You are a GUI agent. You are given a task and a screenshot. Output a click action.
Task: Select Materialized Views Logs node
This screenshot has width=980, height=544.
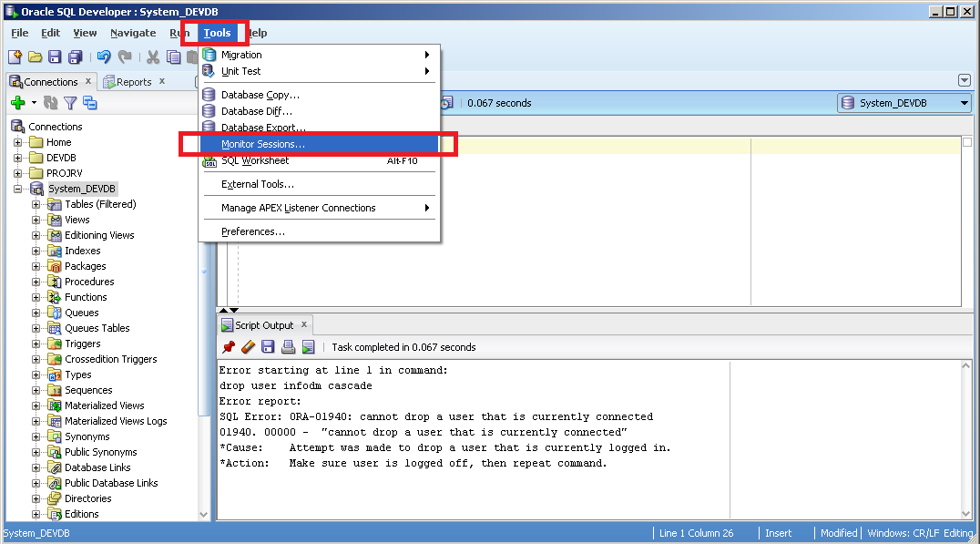pyautogui.click(x=116, y=422)
